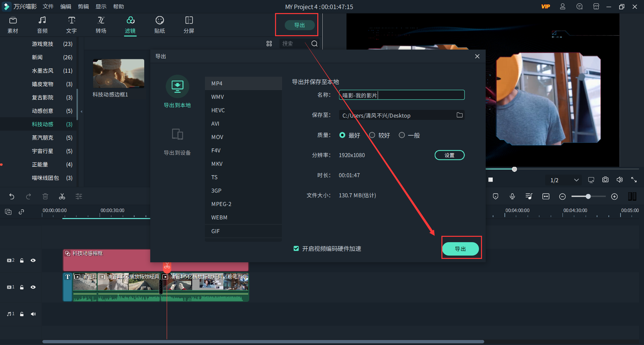Viewport: 644px width, 345px height.
Task: Enable 一般 quality radio button
Action: [402, 135]
